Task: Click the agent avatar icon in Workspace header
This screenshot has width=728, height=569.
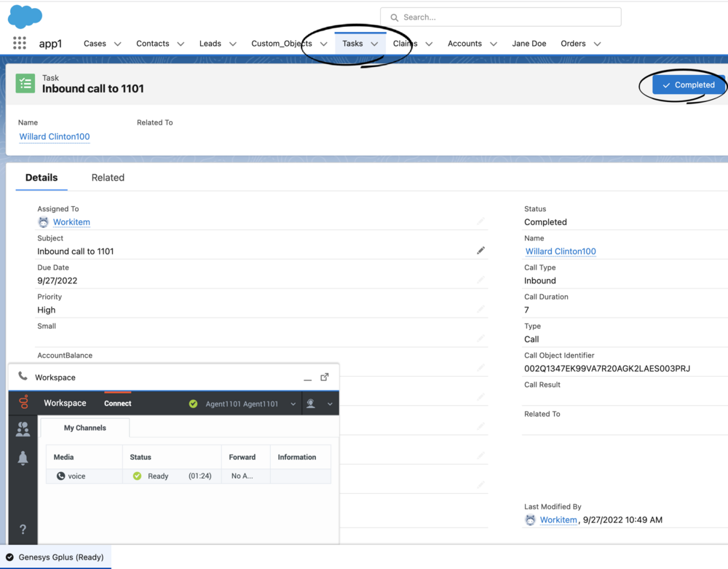Action: click(309, 403)
